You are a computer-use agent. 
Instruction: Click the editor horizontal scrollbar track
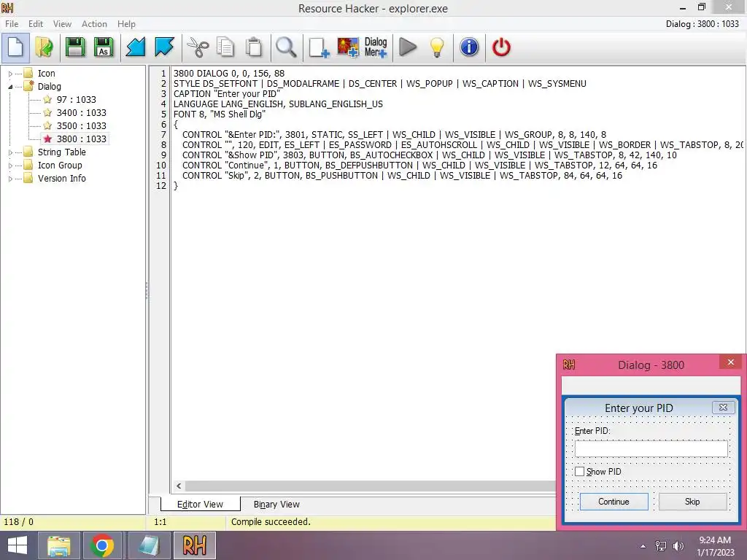(x=370, y=486)
